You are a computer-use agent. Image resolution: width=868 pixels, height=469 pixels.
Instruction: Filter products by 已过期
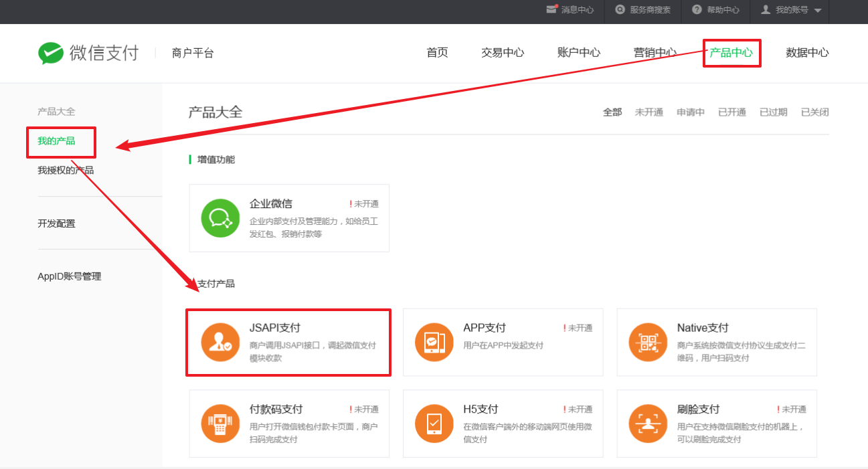774,112
